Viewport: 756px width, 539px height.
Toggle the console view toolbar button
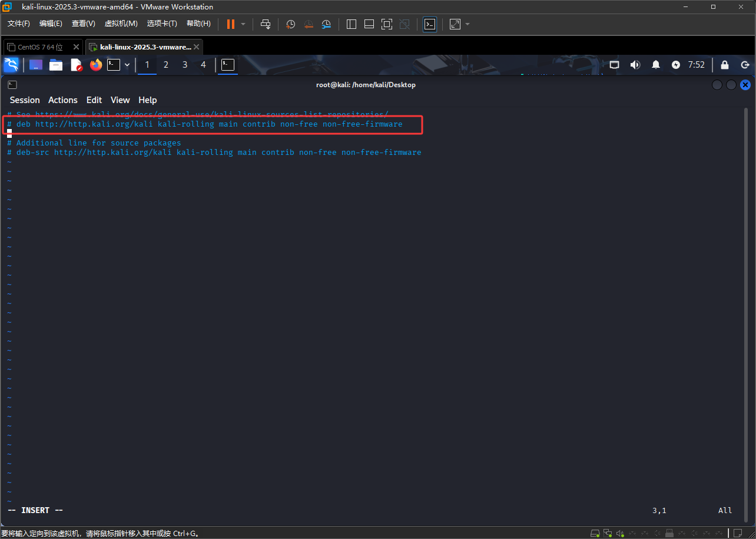point(430,24)
